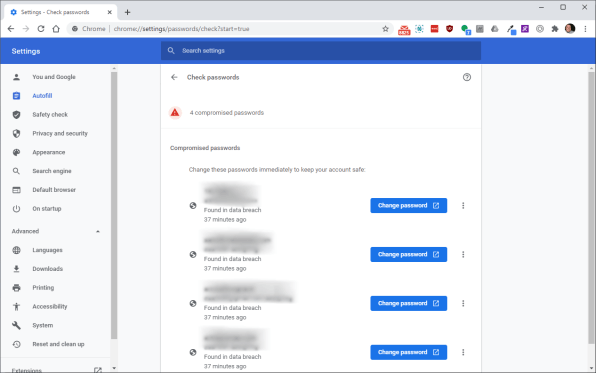The height and width of the screenshot is (373, 596).
Task: Open Accessibility settings
Action: 50,306
